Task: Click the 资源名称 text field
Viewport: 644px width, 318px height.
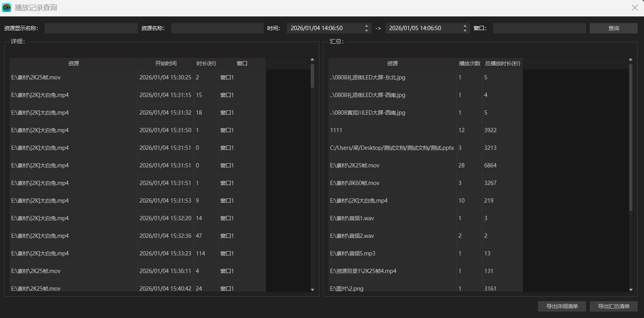Action: tap(217, 28)
